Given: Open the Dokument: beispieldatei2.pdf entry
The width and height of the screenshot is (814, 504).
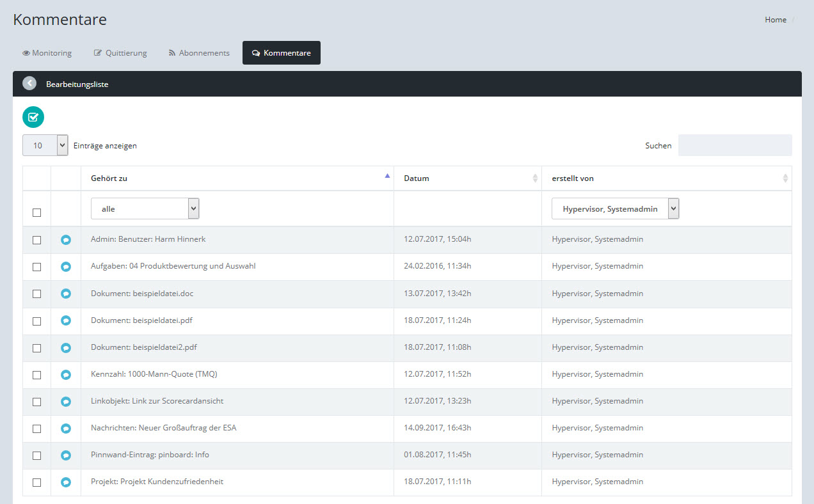Looking at the screenshot, I should (144, 347).
